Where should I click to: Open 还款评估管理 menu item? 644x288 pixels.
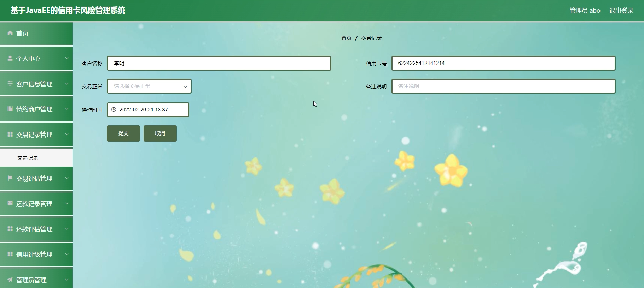click(x=36, y=229)
